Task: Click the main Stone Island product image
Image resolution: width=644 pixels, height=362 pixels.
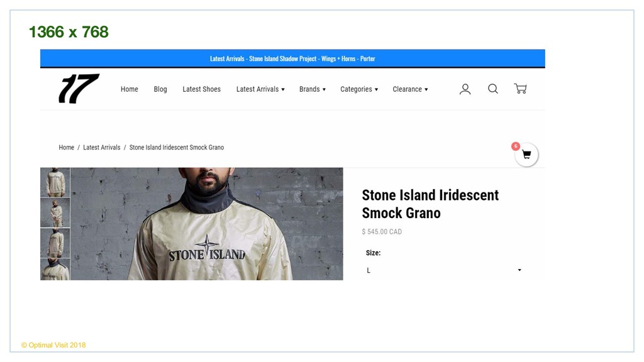Action: 206,224
